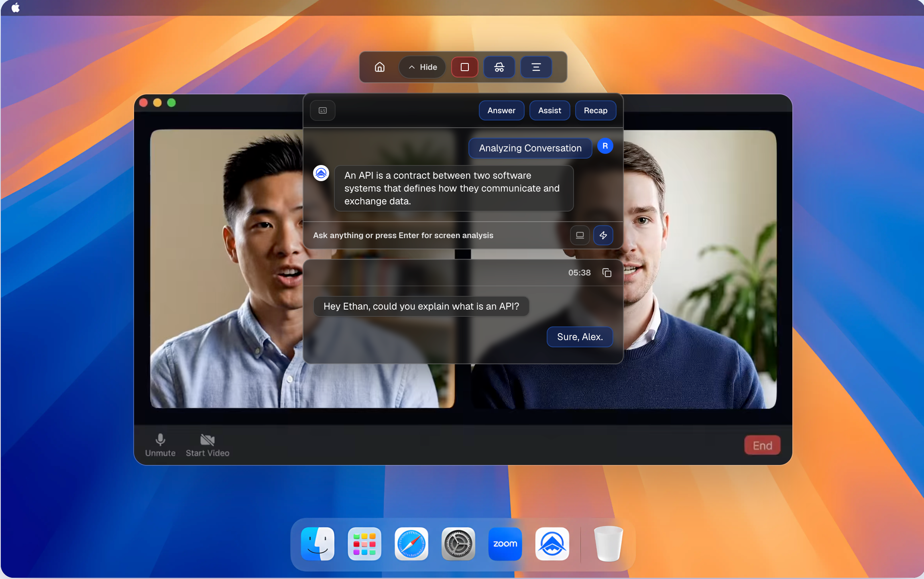Collapse the overlay with the Hide button
The width and height of the screenshot is (924, 579).
(422, 67)
